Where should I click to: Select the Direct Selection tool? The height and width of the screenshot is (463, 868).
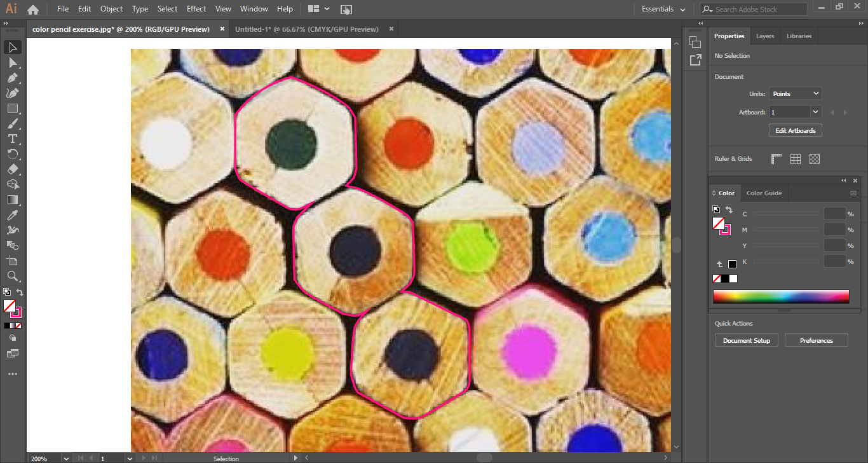[x=12, y=62]
